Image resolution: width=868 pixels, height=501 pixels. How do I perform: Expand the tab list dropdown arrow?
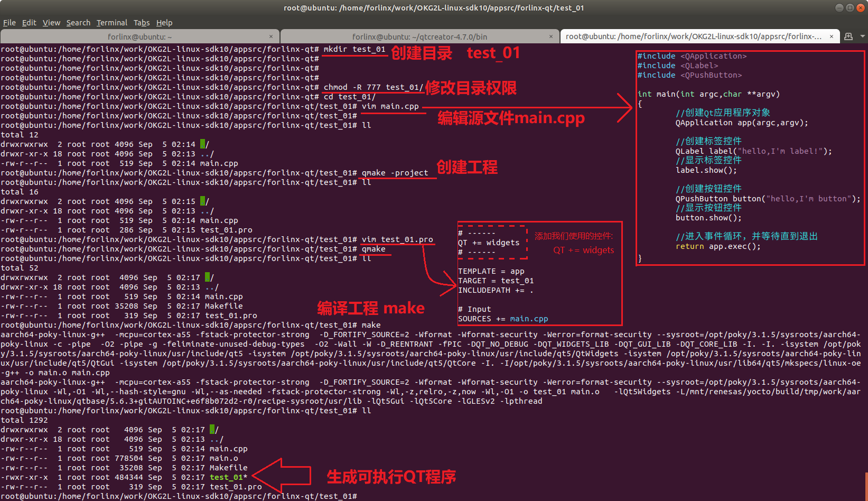(x=863, y=36)
